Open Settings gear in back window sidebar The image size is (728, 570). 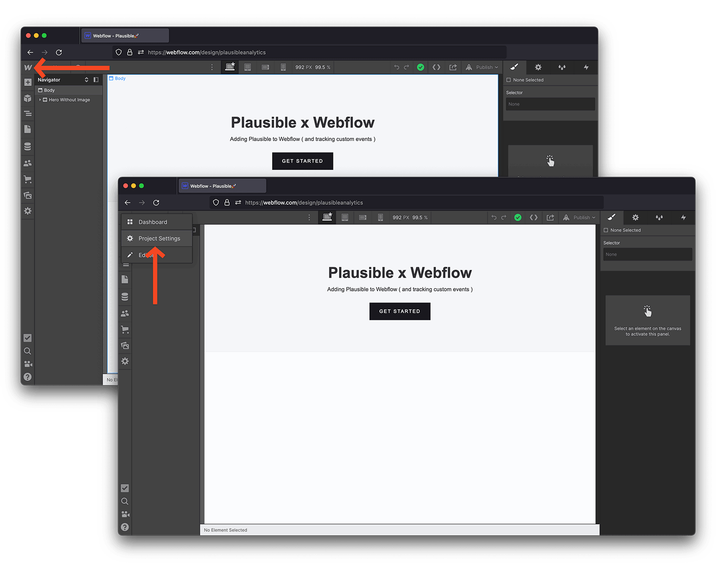28,211
